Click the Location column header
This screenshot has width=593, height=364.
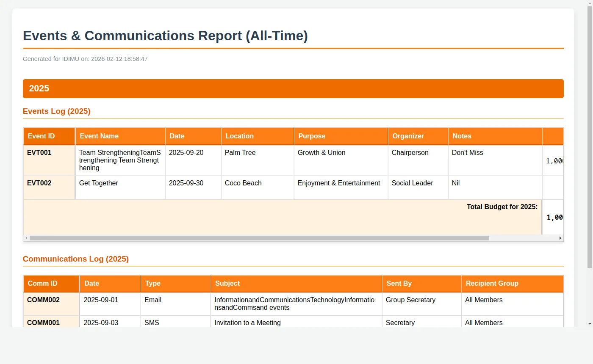click(x=258, y=136)
